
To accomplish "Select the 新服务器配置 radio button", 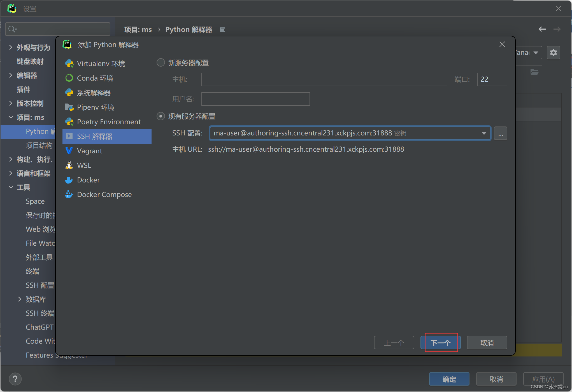I will [161, 63].
